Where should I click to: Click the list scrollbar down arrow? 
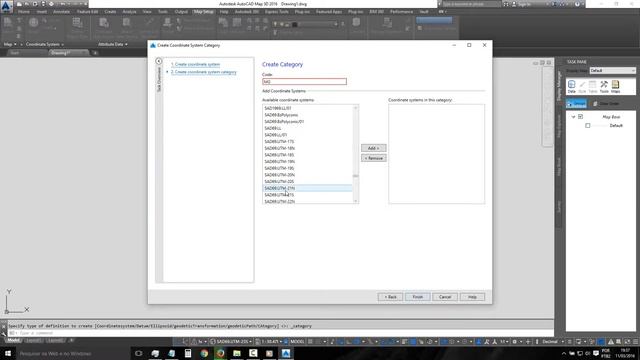(356, 201)
